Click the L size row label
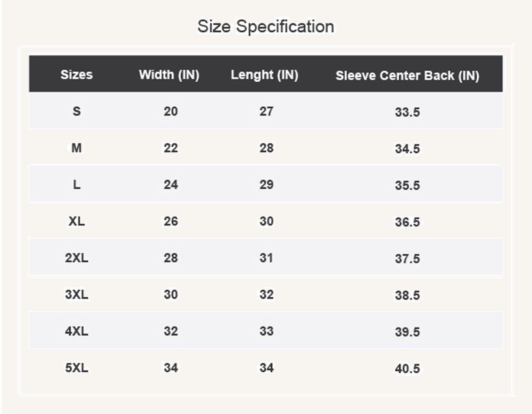The image size is (532, 414). coord(77,185)
